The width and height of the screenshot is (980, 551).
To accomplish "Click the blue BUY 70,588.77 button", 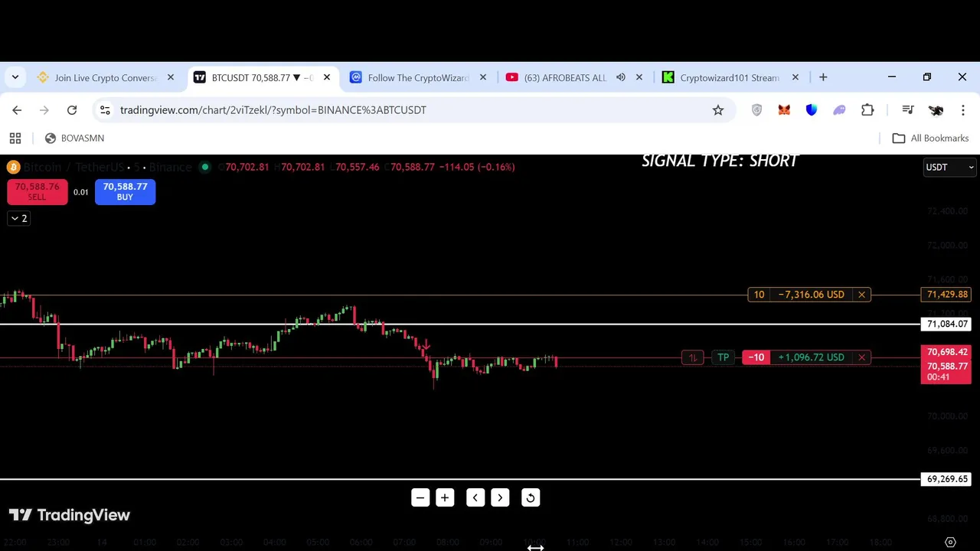I will [x=125, y=191].
